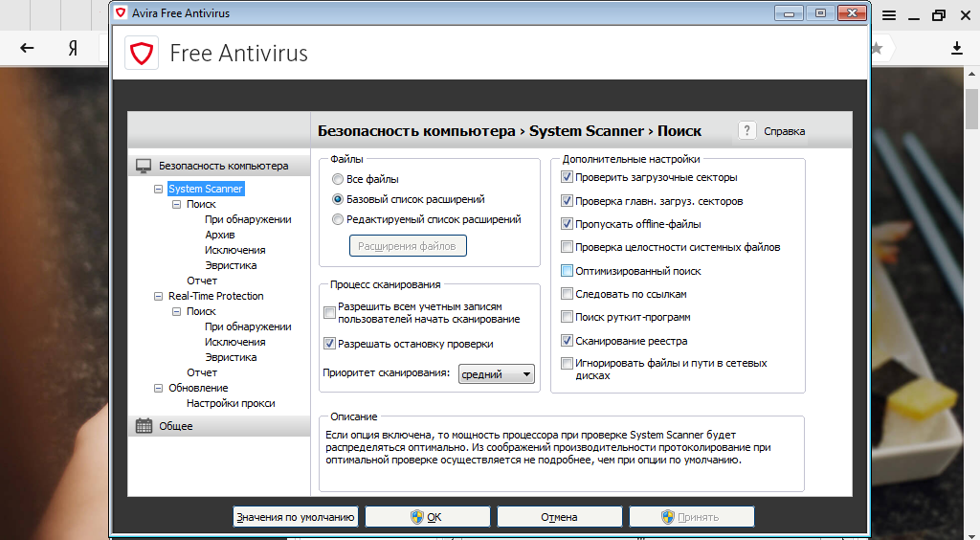Click the Описание text box
Image resolution: width=980 pixels, height=540 pixels.
pyautogui.click(x=561, y=455)
